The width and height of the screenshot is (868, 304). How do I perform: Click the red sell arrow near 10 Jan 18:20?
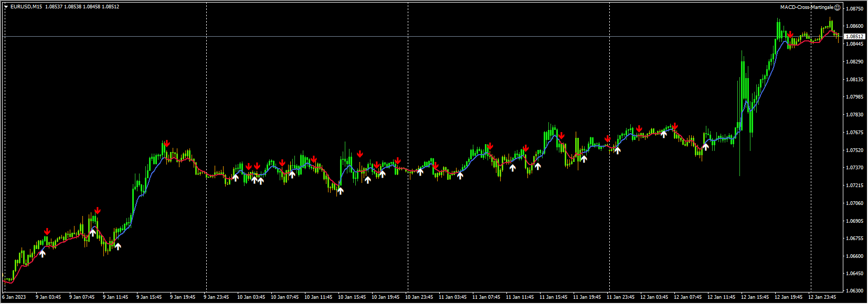coord(360,154)
